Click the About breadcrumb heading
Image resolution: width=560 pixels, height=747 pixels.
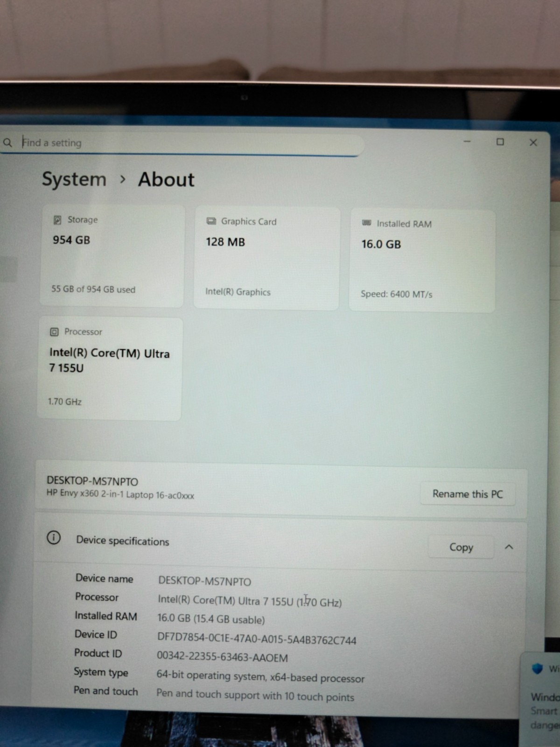pyautogui.click(x=166, y=180)
